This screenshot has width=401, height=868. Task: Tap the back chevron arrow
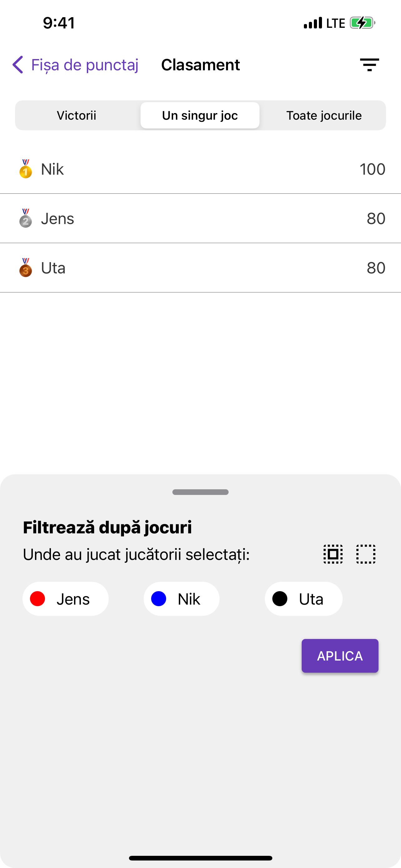point(18,65)
